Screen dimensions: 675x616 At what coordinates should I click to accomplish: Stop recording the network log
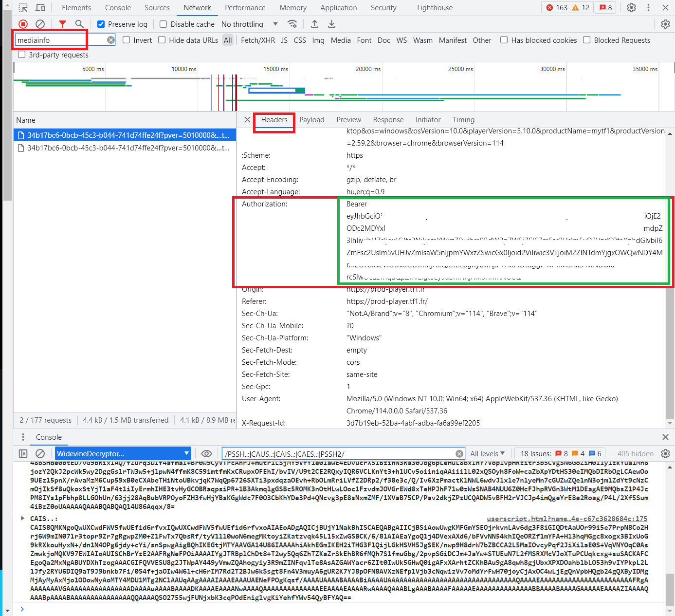point(23,24)
